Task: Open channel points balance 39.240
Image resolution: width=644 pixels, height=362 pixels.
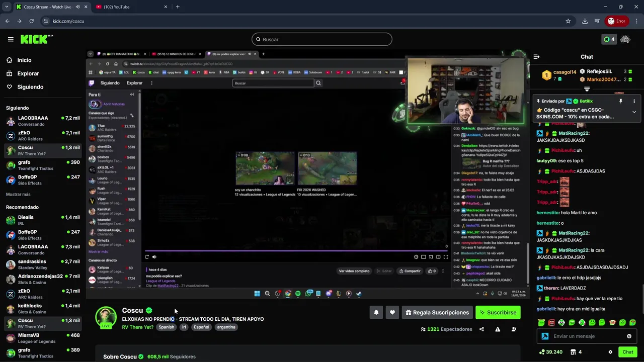Action: pyautogui.click(x=551, y=352)
